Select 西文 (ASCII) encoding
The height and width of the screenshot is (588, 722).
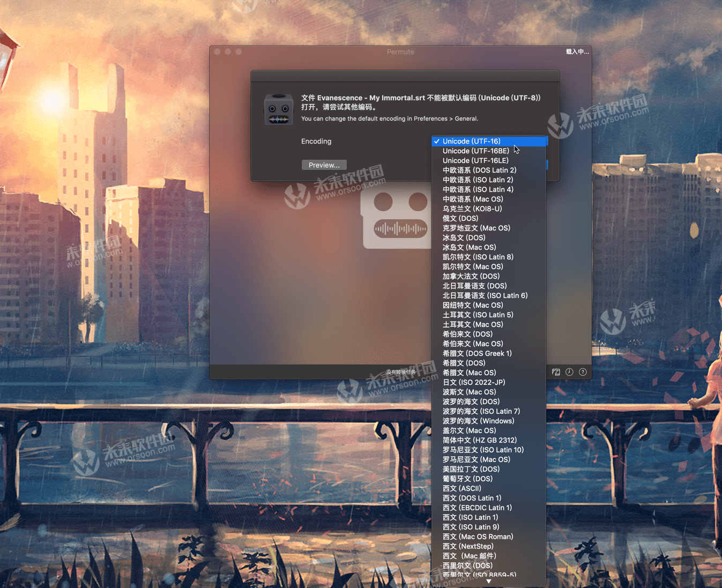[489, 489]
